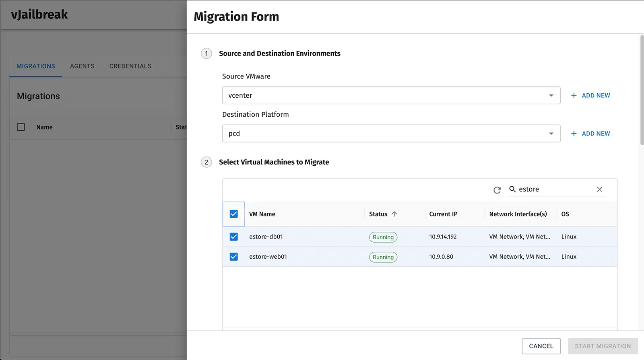This screenshot has height=360, width=644.
Task: Click the refresh VM list icon
Action: pos(497,190)
